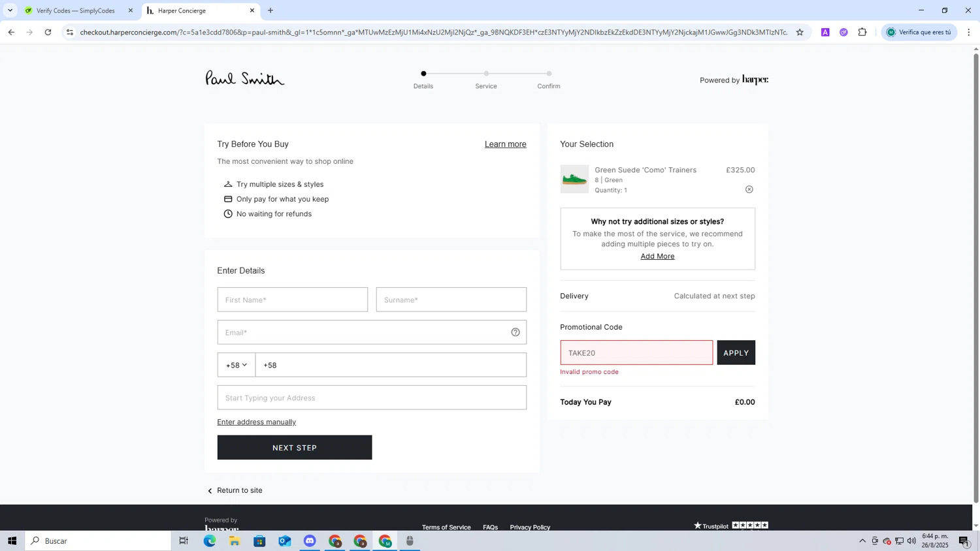Apply the promotional code
Screen dimensions: 980x551
tap(736, 353)
